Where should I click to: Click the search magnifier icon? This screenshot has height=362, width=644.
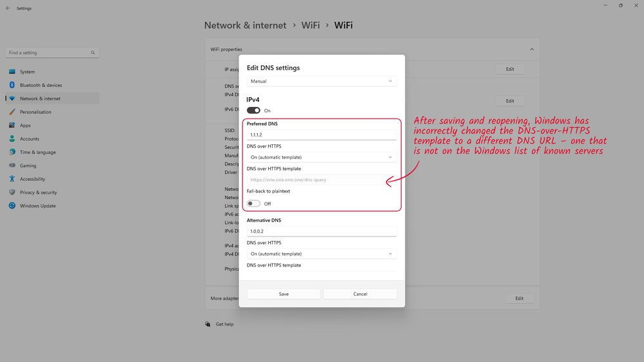[x=93, y=53]
